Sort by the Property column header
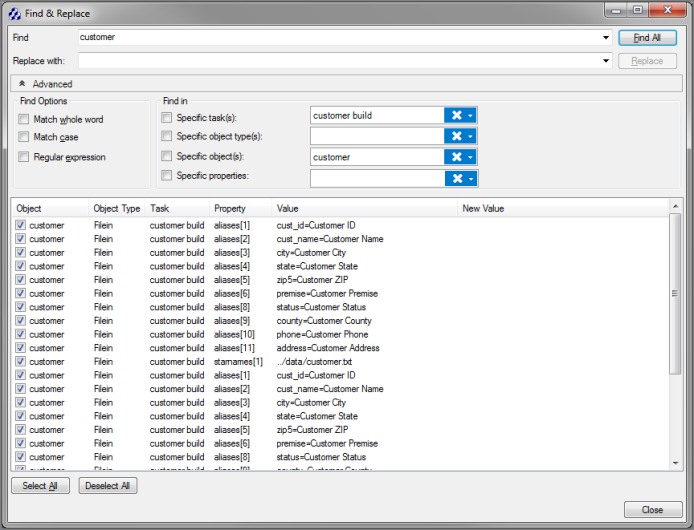 pos(241,209)
